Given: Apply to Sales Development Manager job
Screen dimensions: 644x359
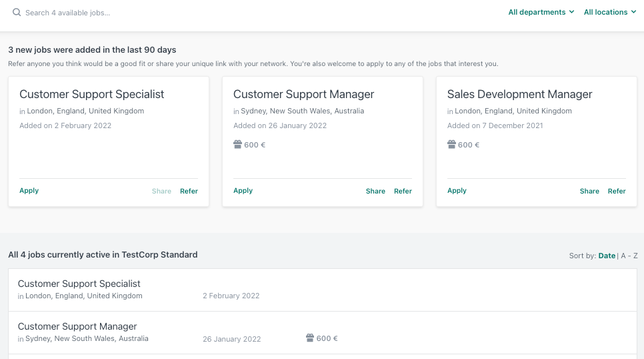Looking at the screenshot, I should tap(457, 191).
